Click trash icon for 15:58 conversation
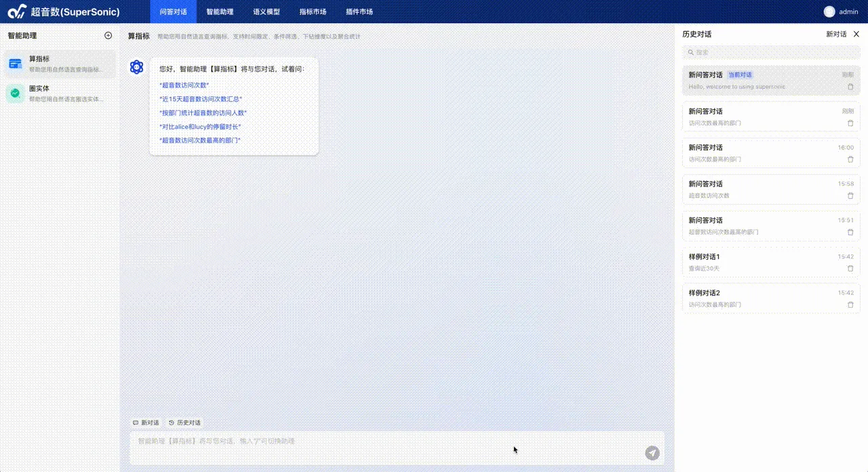This screenshot has width=868, height=472. [x=850, y=196]
